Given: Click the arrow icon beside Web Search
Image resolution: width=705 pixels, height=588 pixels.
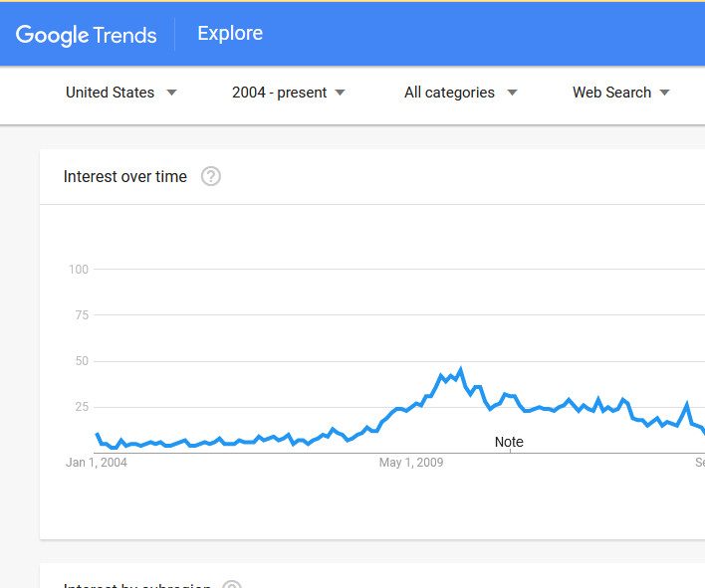Looking at the screenshot, I should [664, 93].
